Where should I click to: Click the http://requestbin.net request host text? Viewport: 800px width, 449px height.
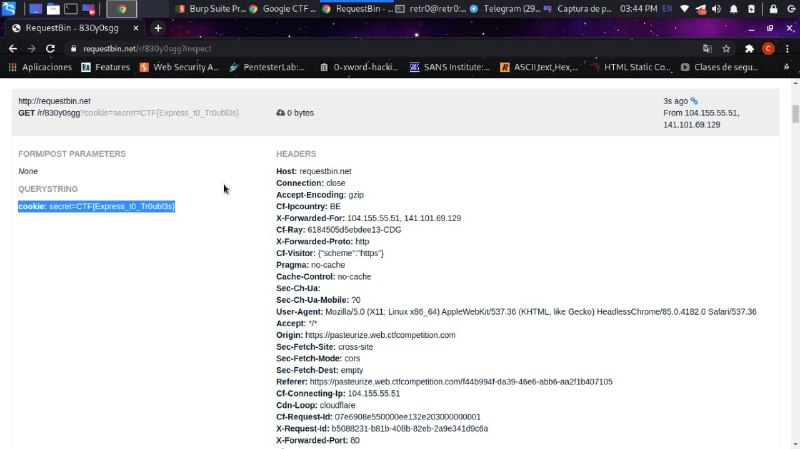click(55, 101)
